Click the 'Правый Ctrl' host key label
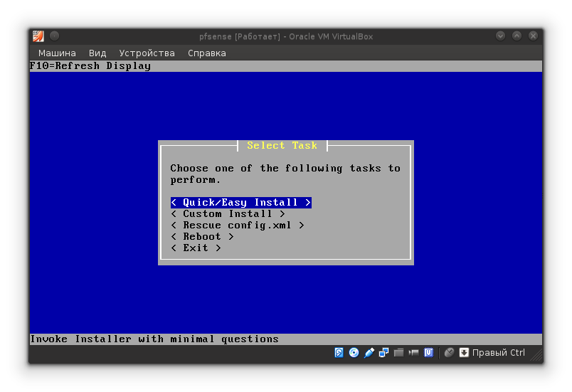Screen dimensions: 572x392 click(498, 353)
